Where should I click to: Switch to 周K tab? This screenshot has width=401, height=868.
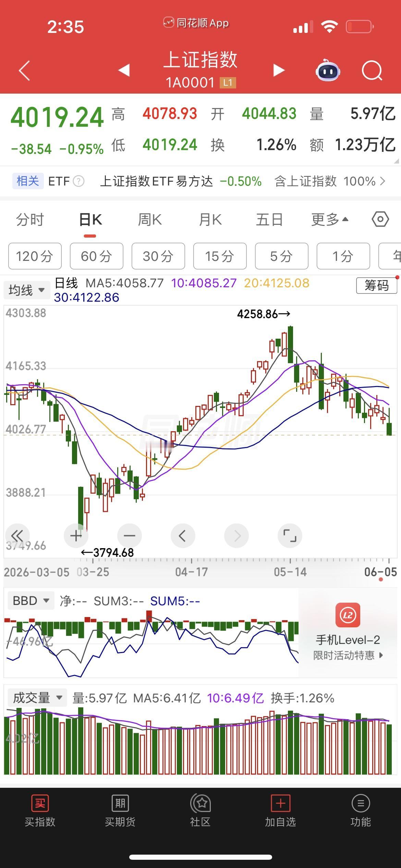(x=150, y=219)
